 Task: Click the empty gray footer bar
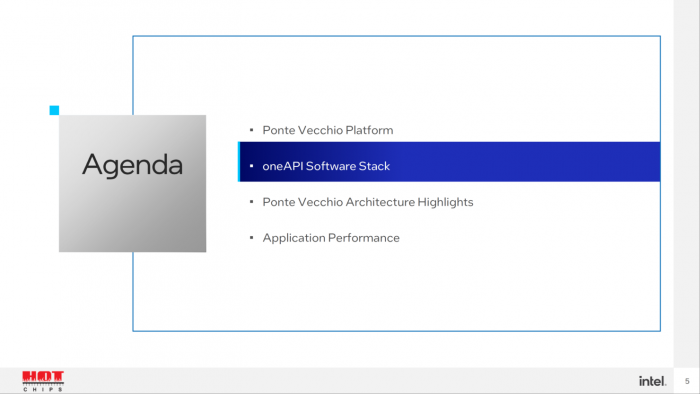(x=348, y=381)
